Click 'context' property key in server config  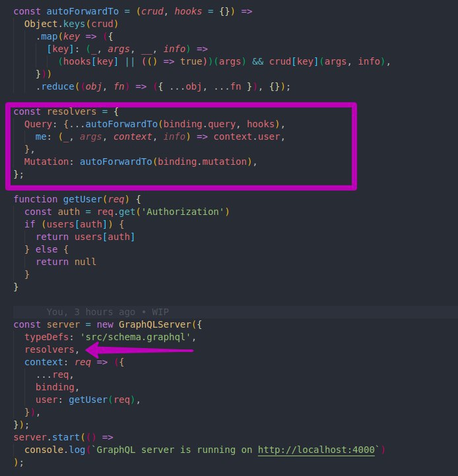click(44, 362)
